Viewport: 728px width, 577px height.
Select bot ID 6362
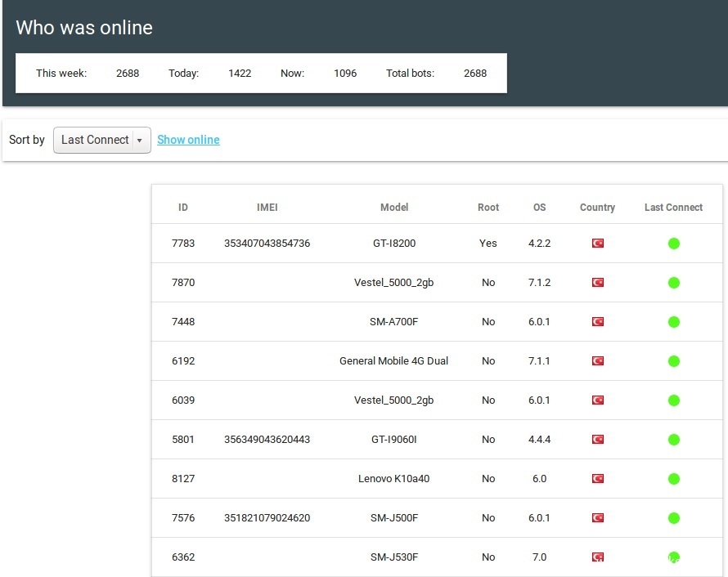coord(183,557)
